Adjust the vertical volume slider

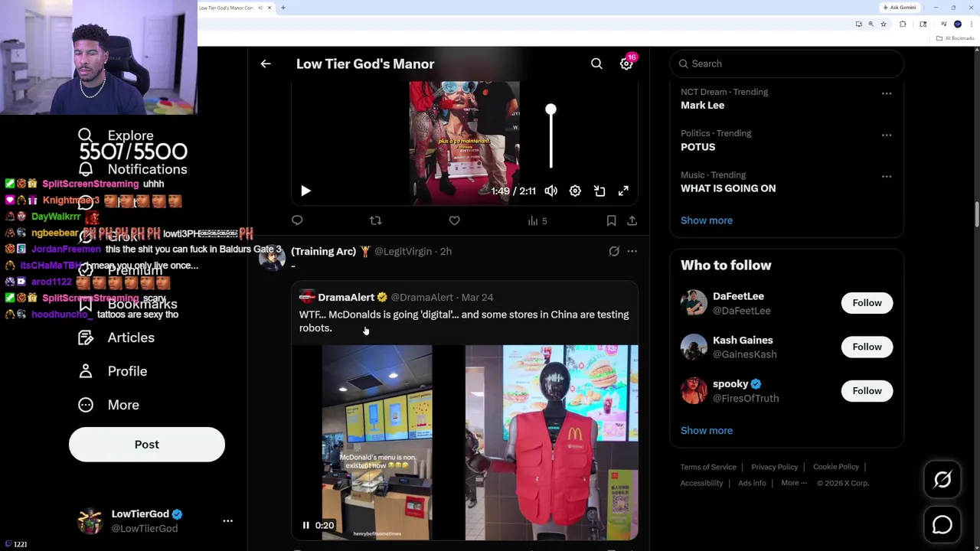[x=550, y=137]
